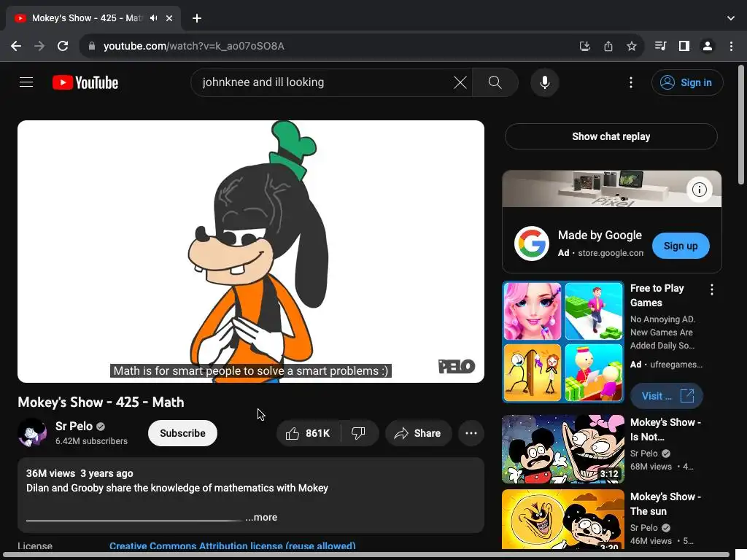Clear the search box text
747x560 pixels.
(460, 82)
